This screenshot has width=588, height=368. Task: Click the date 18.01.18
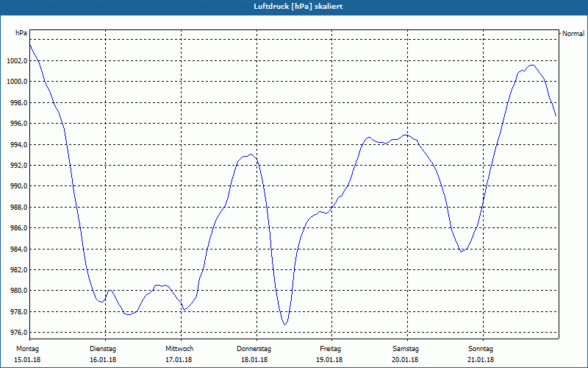(254, 360)
